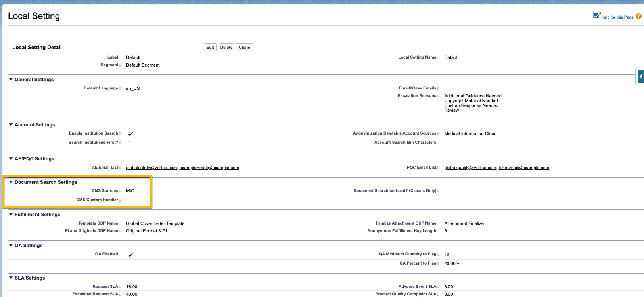Image resolution: width=644 pixels, height=297 pixels.
Task: Collapse the SLA Settings section
Action: click(x=11, y=278)
